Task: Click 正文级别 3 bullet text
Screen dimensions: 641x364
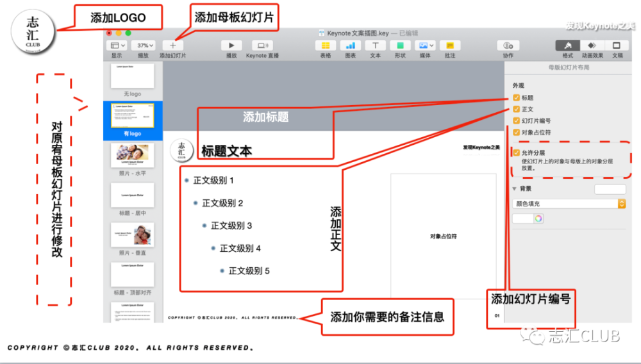Action: [x=231, y=226]
